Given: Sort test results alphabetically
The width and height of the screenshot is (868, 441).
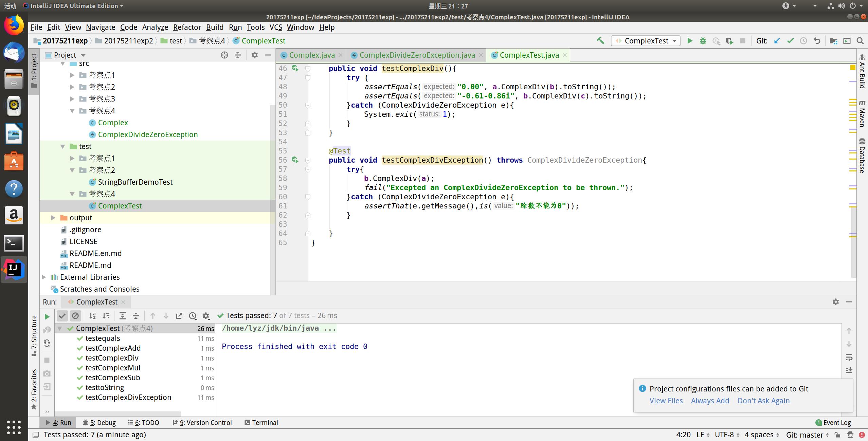Looking at the screenshot, I should 92,316.
